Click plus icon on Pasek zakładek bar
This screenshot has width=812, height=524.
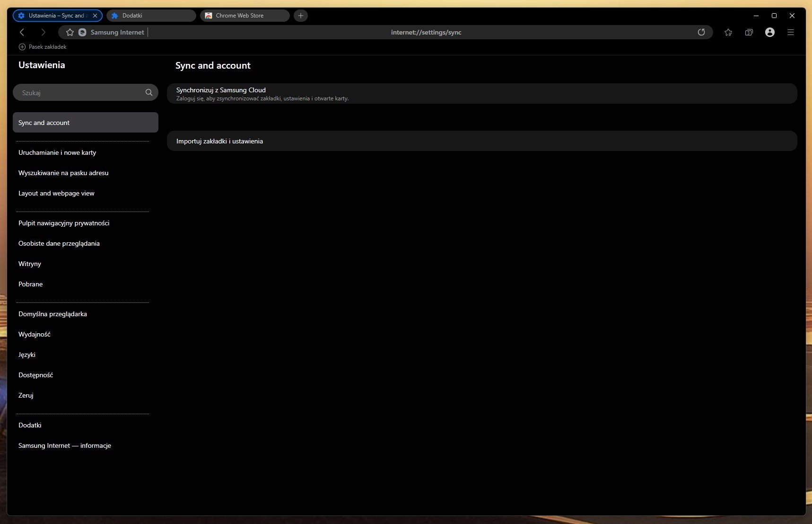[22, 47]
